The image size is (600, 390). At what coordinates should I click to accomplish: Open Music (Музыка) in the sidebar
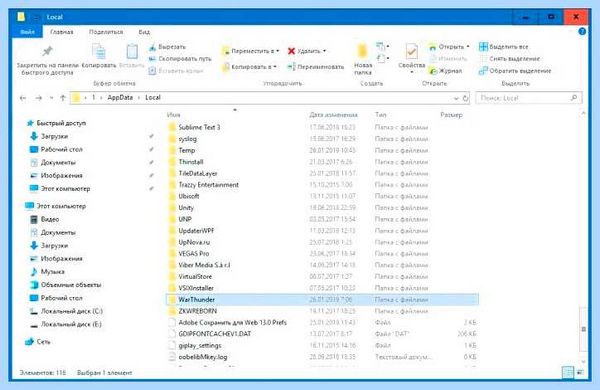point(47,271)
